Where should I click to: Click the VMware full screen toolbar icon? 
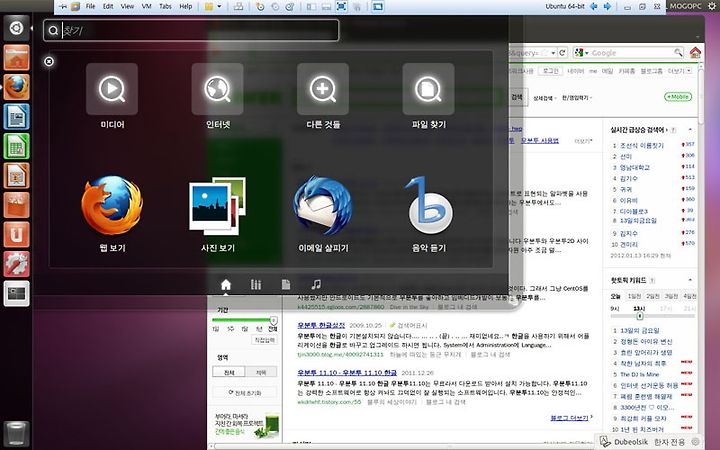point(341,6)
